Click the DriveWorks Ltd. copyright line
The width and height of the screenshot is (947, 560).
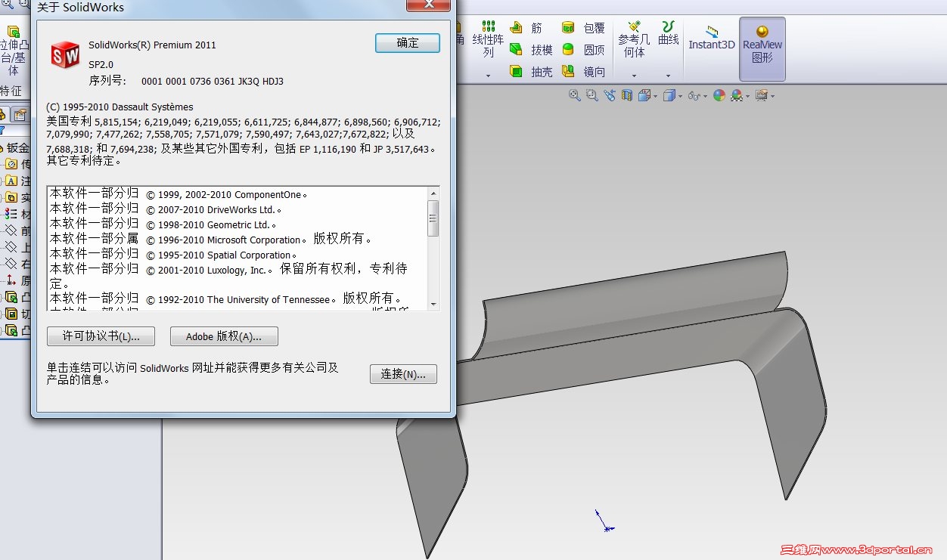coord(166,209)
